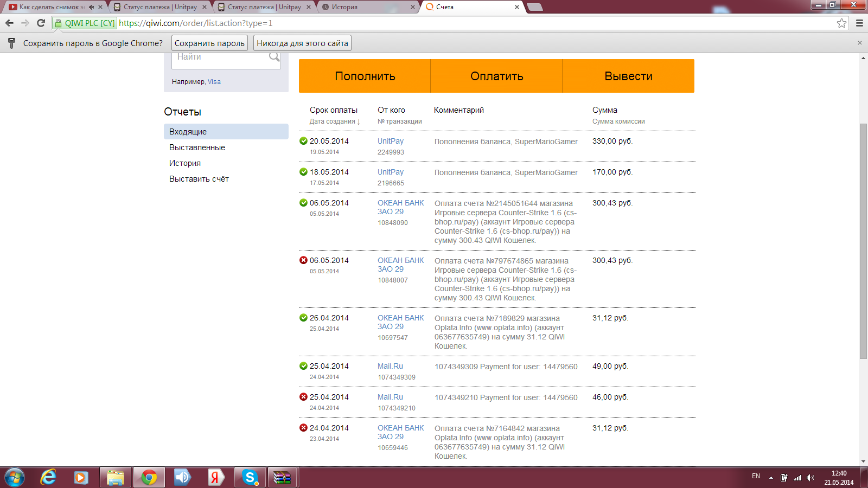Click green status icon for transaction 2196665
The image size is (868, 488).
pos(303,172)
